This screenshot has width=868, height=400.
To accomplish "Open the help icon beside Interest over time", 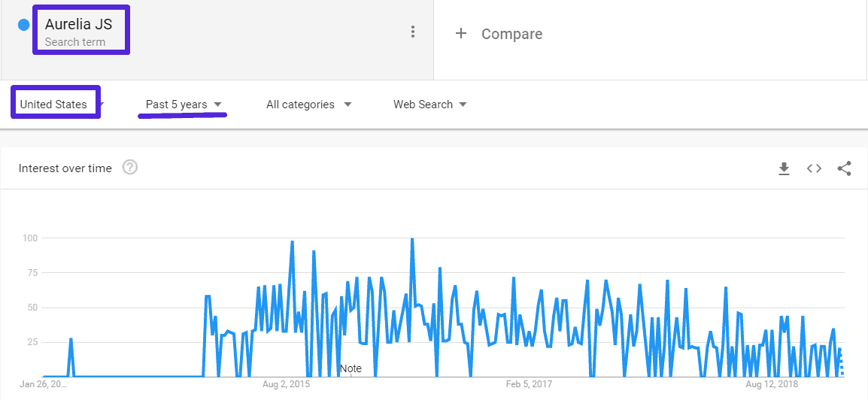I will [x=129, y=168].
